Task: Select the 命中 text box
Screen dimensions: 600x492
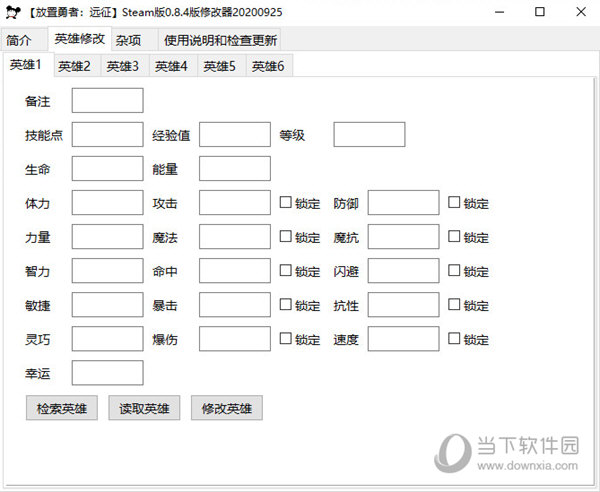Action: (235, 271)
